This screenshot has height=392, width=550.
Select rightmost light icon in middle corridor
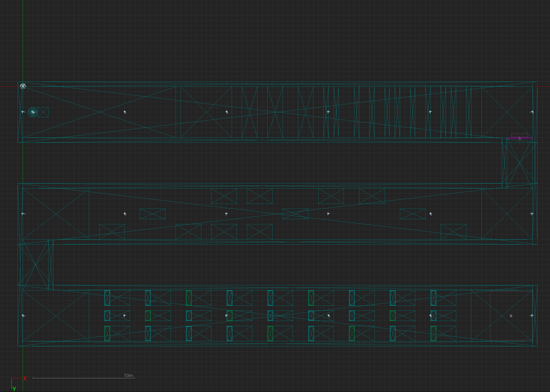532,214
